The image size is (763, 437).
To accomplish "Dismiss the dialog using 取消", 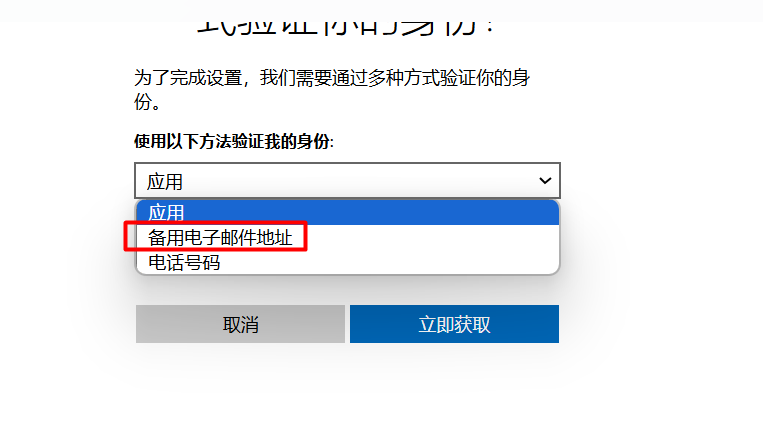I will pos(240,324).
